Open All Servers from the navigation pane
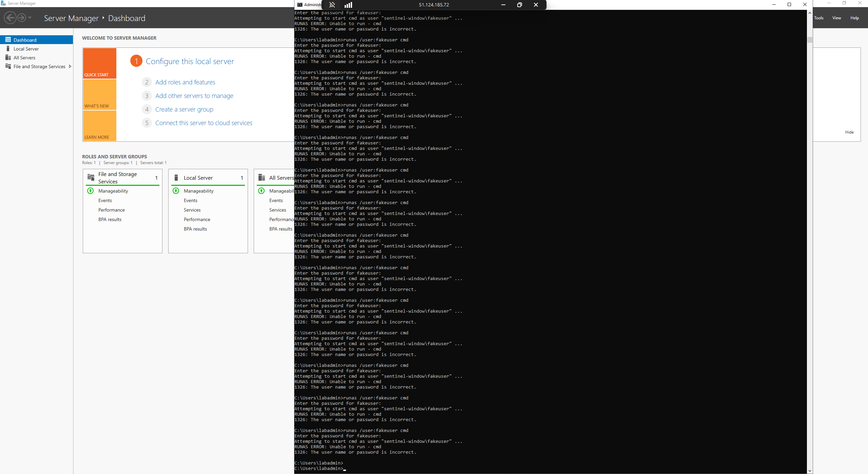This screenshot has height=474, width=868. pos(24,58)
